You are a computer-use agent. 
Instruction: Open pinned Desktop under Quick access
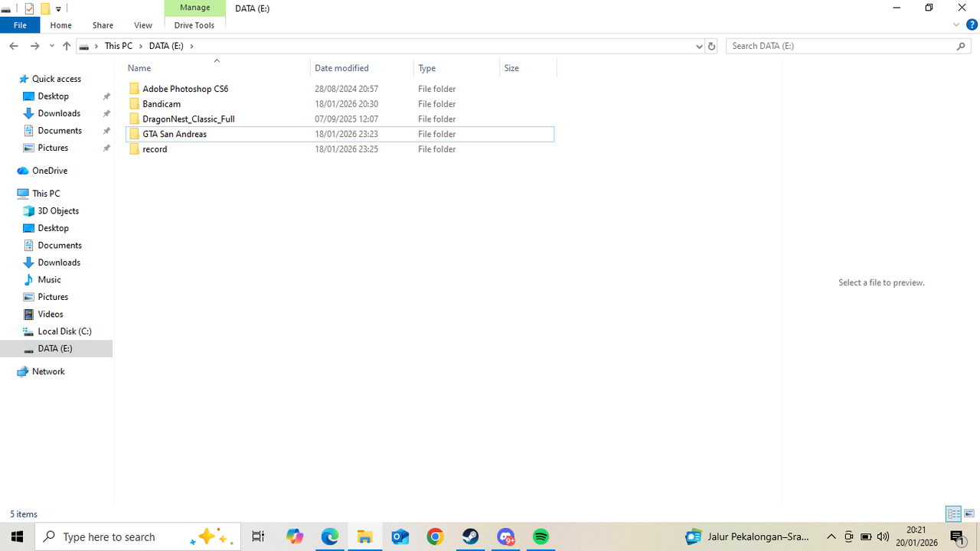[x=53, y=96]
